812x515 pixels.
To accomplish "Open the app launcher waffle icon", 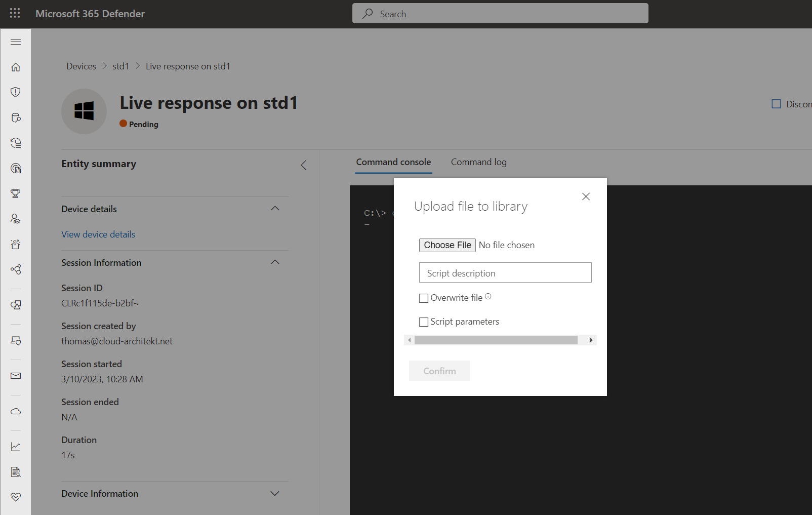I will tap(15, 13).
